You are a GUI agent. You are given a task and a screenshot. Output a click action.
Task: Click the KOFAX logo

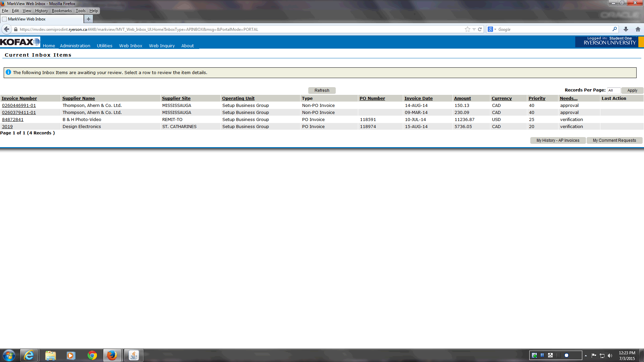tap(20, 42)
